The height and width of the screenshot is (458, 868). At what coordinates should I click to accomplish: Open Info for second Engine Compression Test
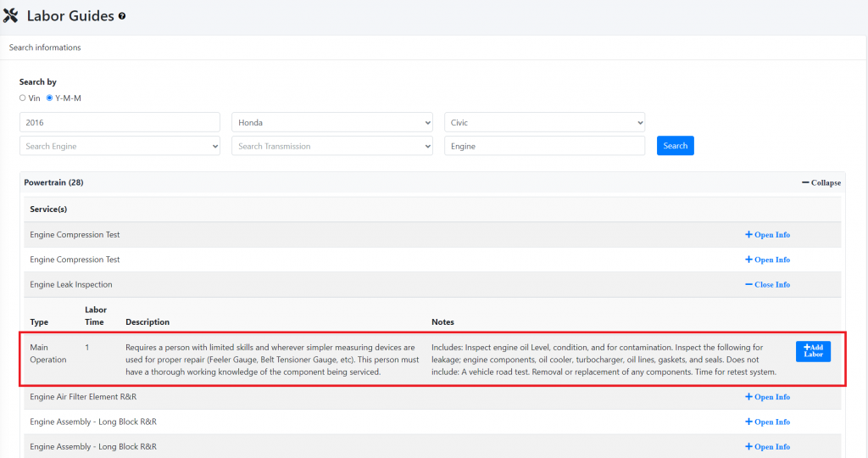click(x=767, y=260)
